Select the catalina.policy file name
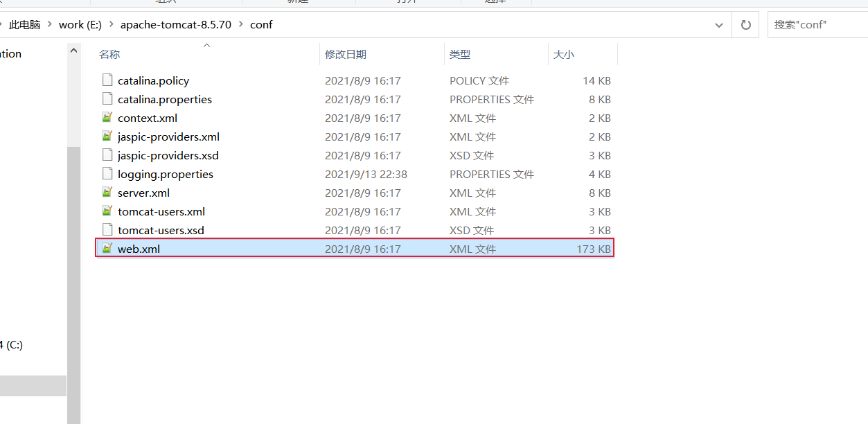The image size is (868, 424). point(153,80)
